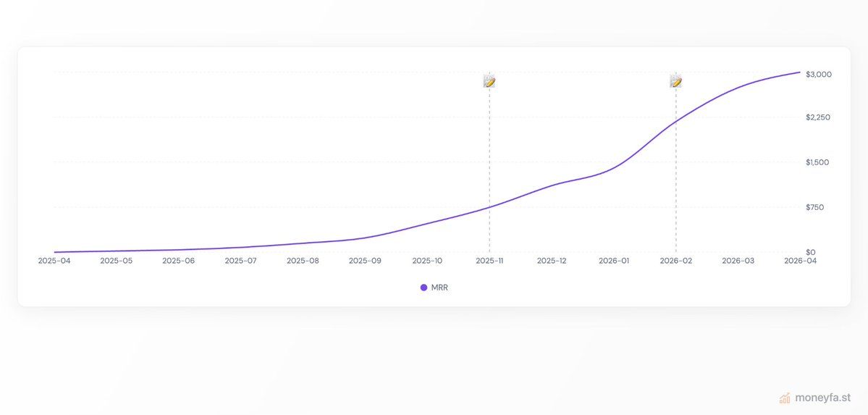Click the purple MRR legend dot
The height and width of the screenshot is (415, 868).
[x=424, y=288]
